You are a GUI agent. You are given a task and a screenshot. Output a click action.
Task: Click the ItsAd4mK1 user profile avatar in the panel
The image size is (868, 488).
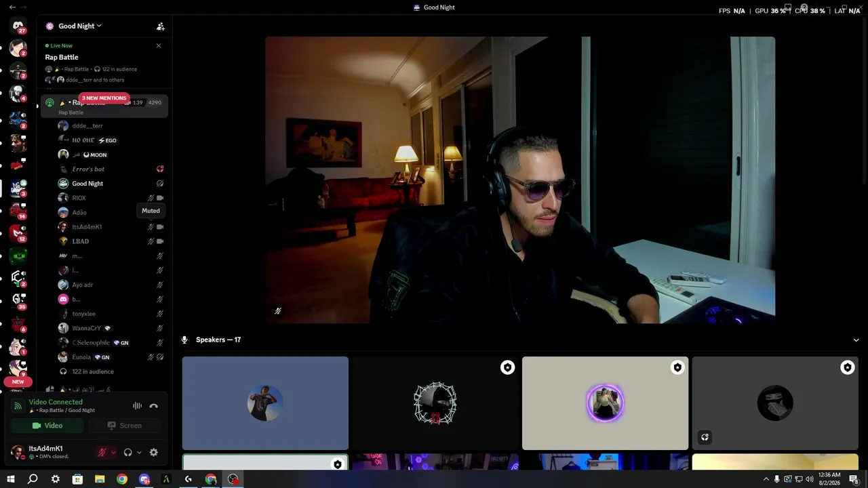pos(18,452)
